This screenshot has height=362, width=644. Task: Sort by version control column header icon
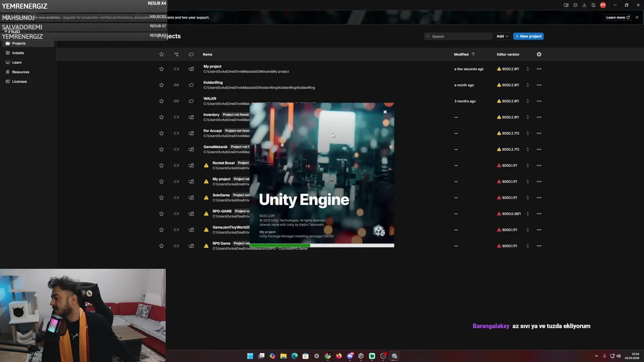click(x=176, y=54)
